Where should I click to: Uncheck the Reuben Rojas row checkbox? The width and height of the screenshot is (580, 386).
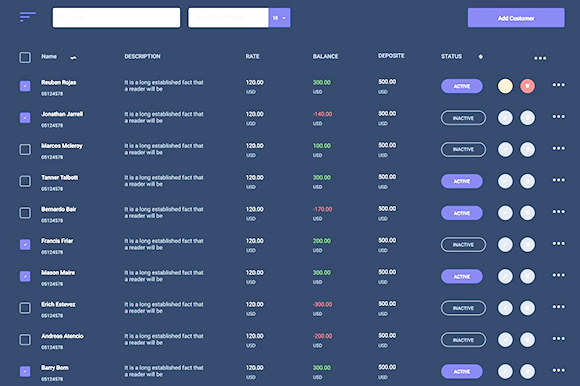(x=25, y=86)
